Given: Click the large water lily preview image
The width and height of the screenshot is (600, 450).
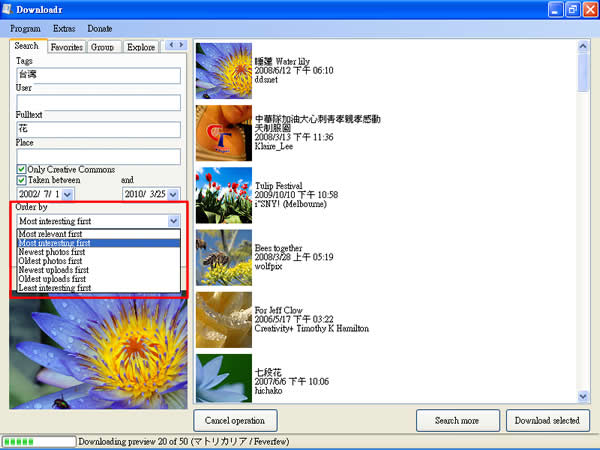Looking at the screenshot, I should coord(98,354).
